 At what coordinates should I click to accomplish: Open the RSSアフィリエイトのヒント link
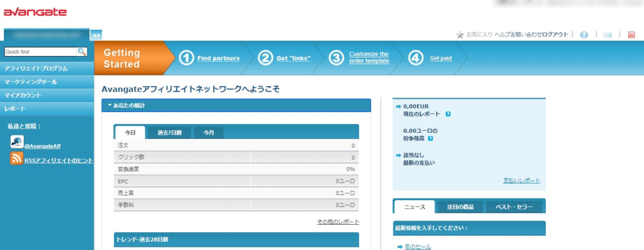coord(58,161)
